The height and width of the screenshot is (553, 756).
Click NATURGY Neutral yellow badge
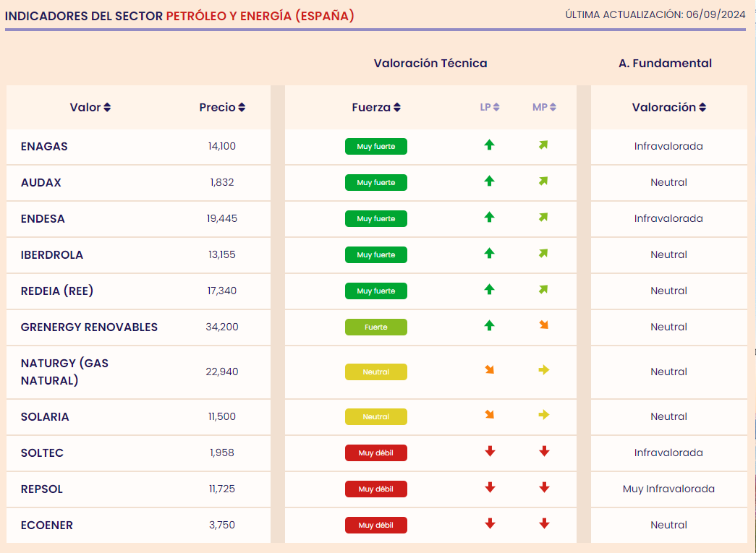pyautogui.click(x=376, y=372)
